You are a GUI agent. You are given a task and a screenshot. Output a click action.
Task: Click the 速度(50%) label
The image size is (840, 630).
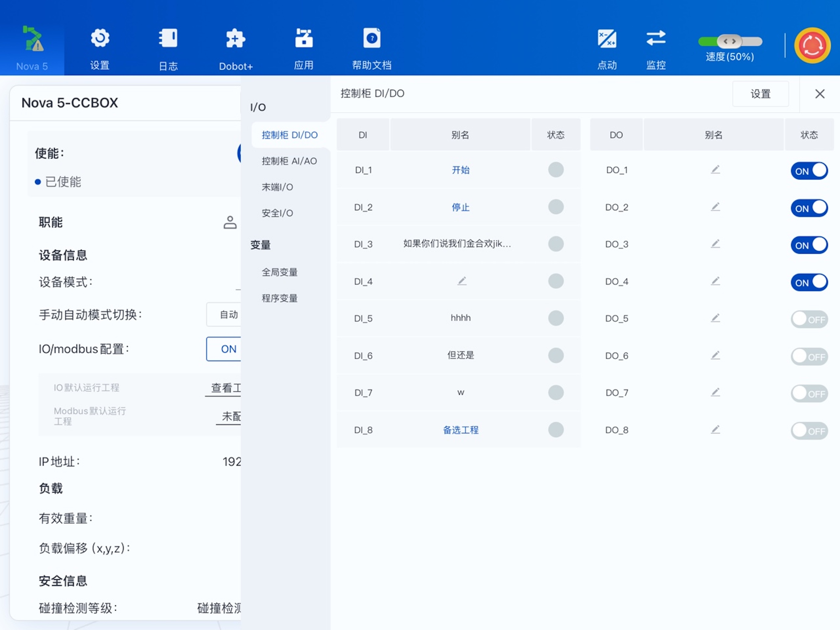pyautogui.click(x=730, y=57)
